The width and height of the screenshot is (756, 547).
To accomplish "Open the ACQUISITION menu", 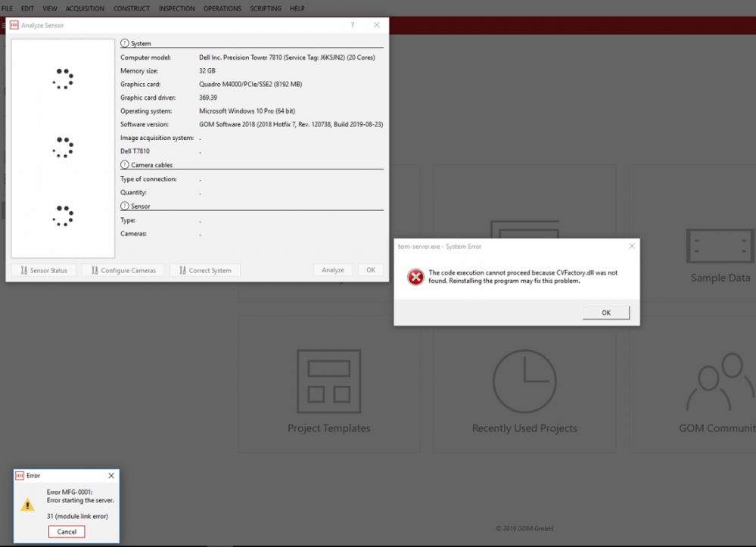I will tap(85, 8).
